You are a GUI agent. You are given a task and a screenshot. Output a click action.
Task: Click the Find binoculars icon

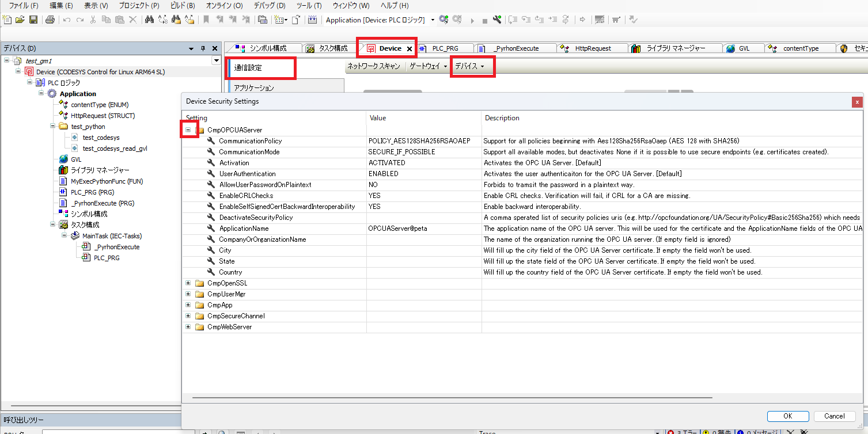[x=149, y=20]
